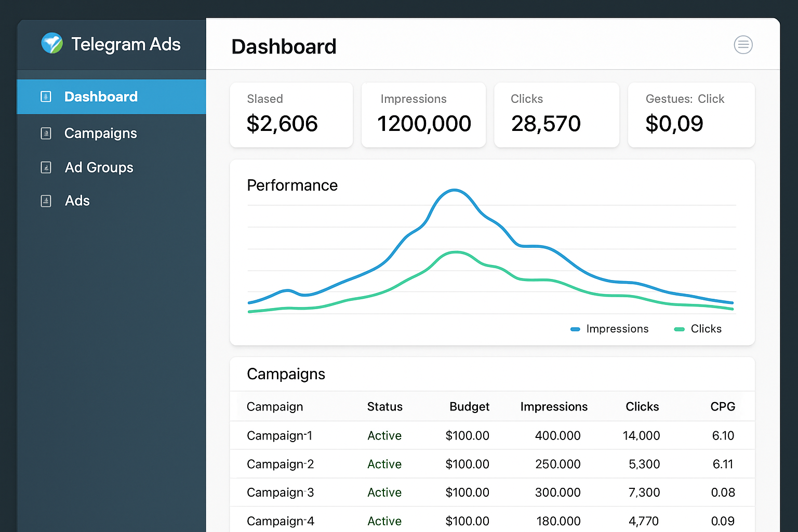Switch to Campaigns in the sidebar
This screenshot has width=798, height=532.
pos(100,134)
